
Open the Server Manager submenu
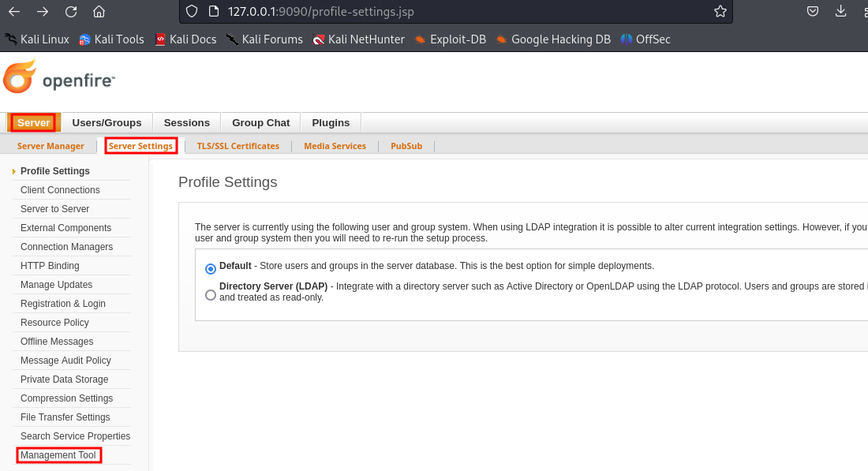[x=51, y=146]
